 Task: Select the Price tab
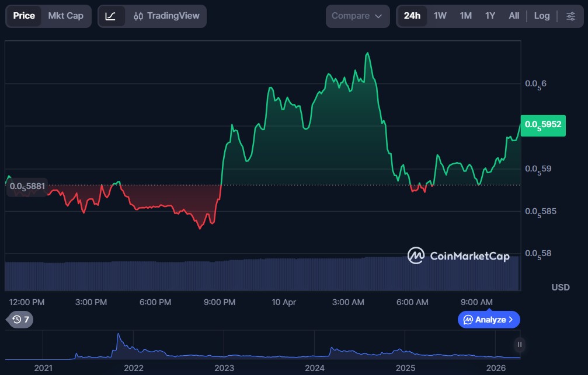tap(24, 16)
